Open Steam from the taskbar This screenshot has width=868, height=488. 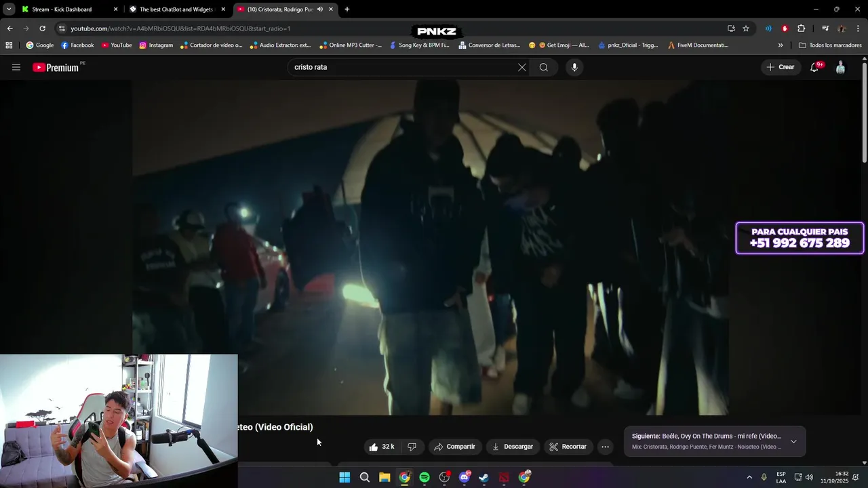pos(484,477)
